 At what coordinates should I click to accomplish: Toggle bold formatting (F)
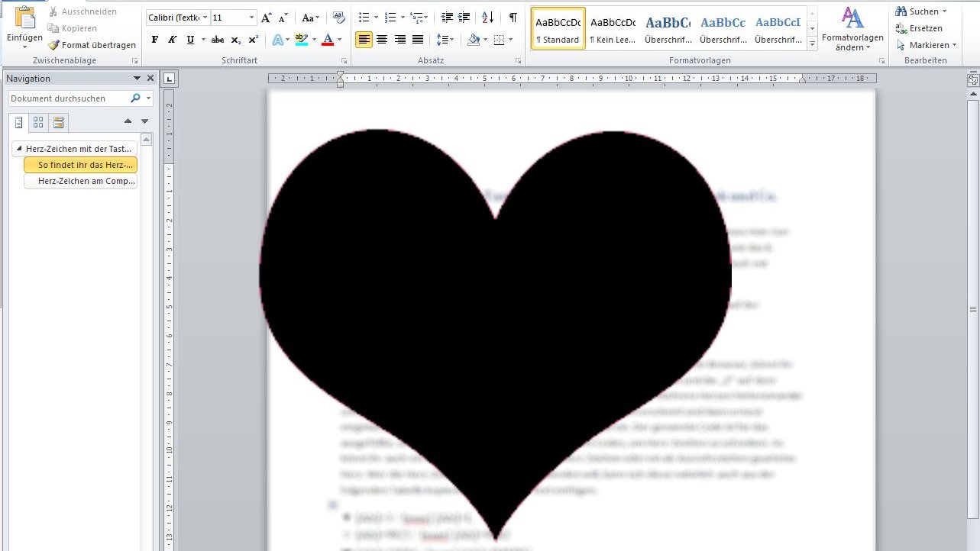click(x=155, y=40)
